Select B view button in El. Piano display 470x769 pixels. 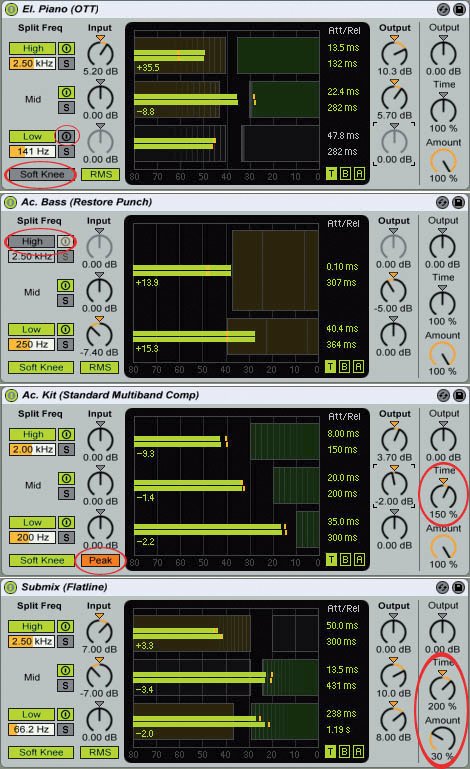pos(345,174)
